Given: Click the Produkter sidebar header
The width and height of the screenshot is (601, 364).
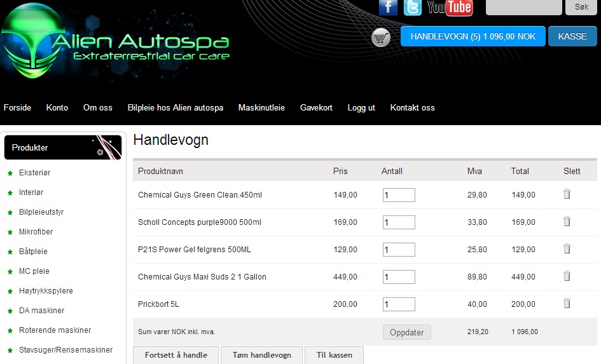Looking at the screenshot, I should 63,147.
